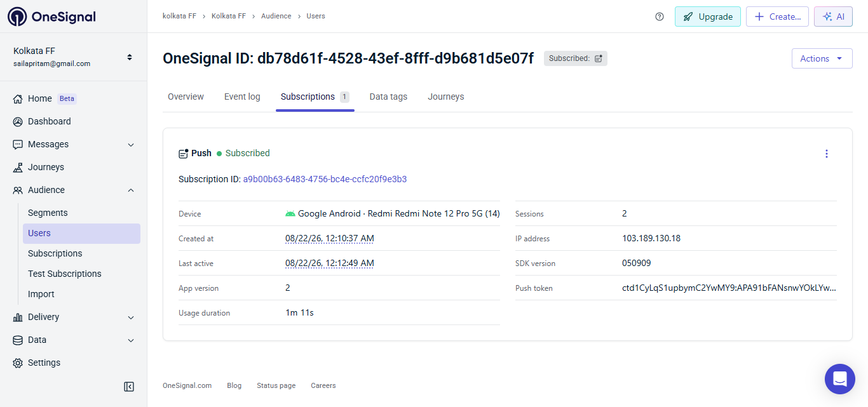
Task: Open the Actions dropdown
Action: click(822, 58)
